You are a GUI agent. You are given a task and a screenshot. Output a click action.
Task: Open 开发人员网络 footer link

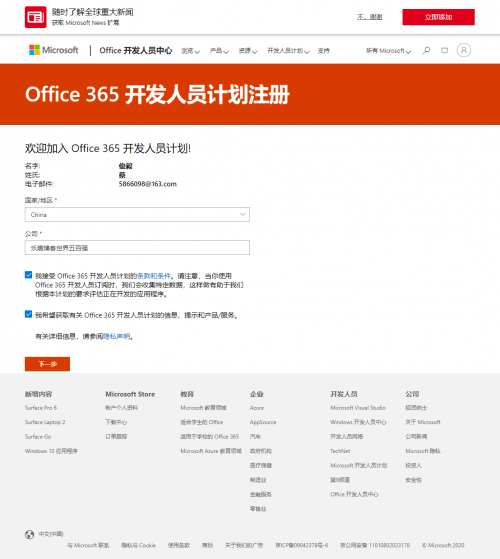click(346, 437)
